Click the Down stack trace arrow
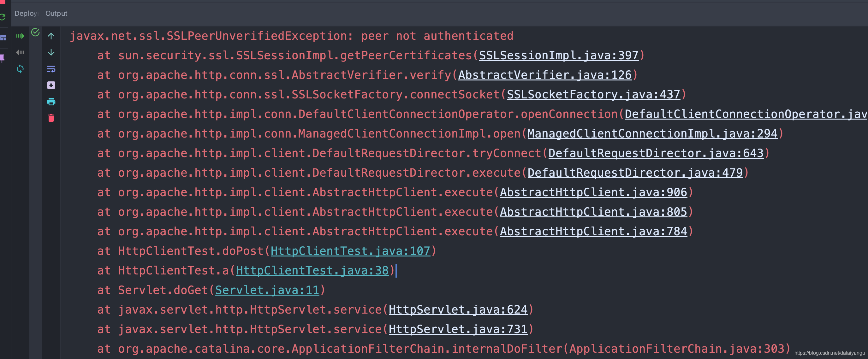The height and width of the screenshot is (359, 868). pyautogui.click(x=51, y=52)
